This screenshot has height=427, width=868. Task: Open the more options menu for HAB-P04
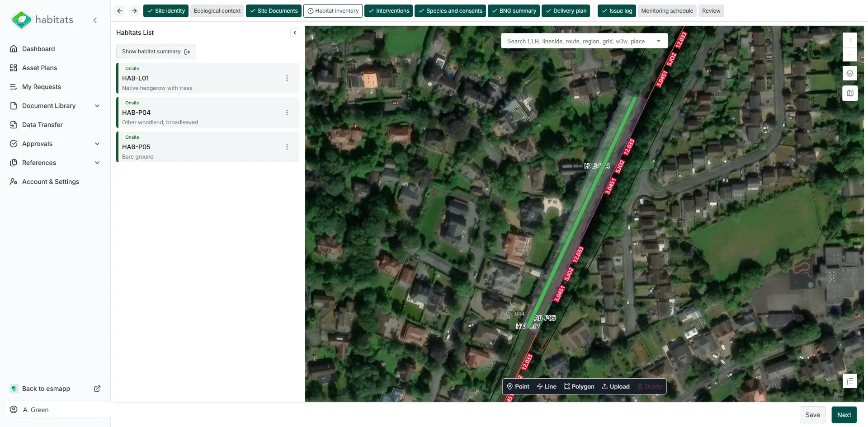click(287, 113)
